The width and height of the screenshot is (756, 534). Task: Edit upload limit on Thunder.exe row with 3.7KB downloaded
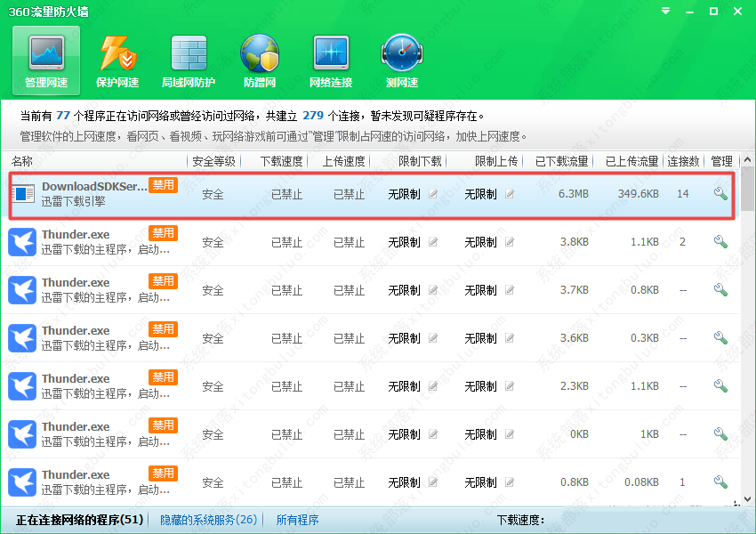pos(509,290)
